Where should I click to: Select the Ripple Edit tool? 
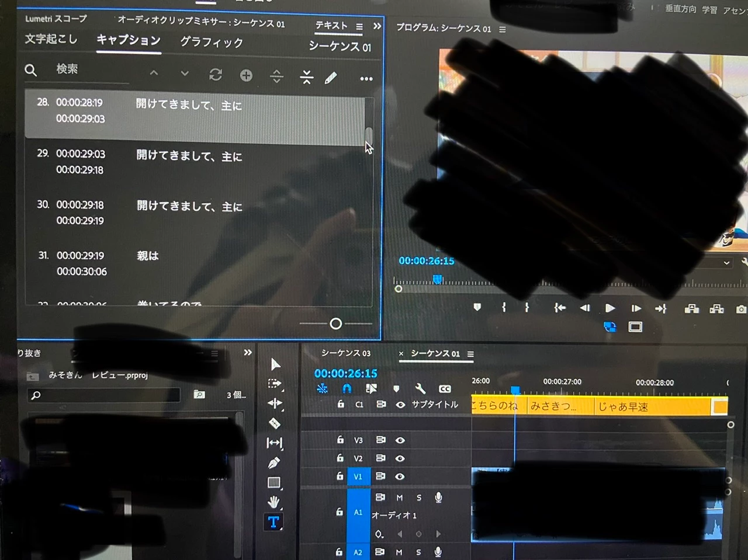pyautogui.click(x=275, y=404)
